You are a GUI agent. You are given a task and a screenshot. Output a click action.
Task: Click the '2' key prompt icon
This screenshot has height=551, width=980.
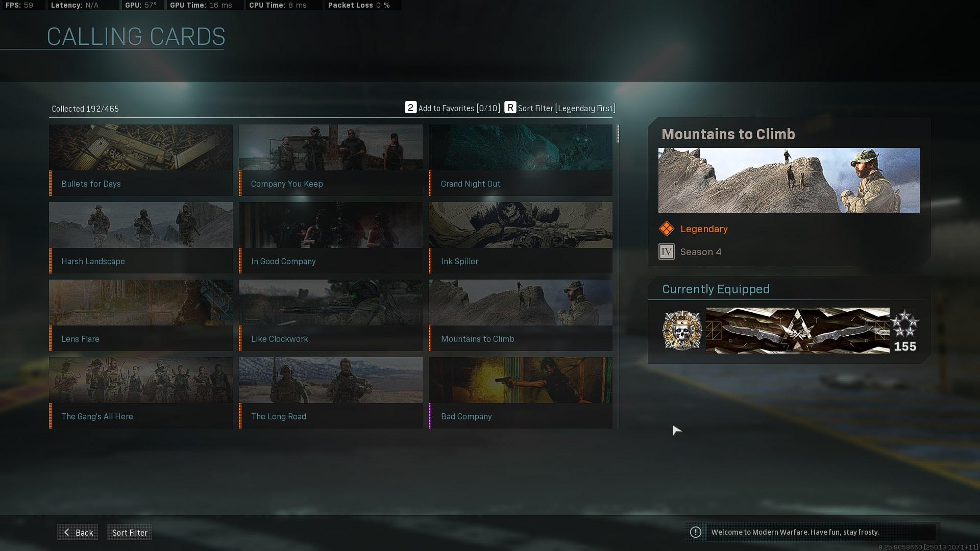(x=410, y=108)
